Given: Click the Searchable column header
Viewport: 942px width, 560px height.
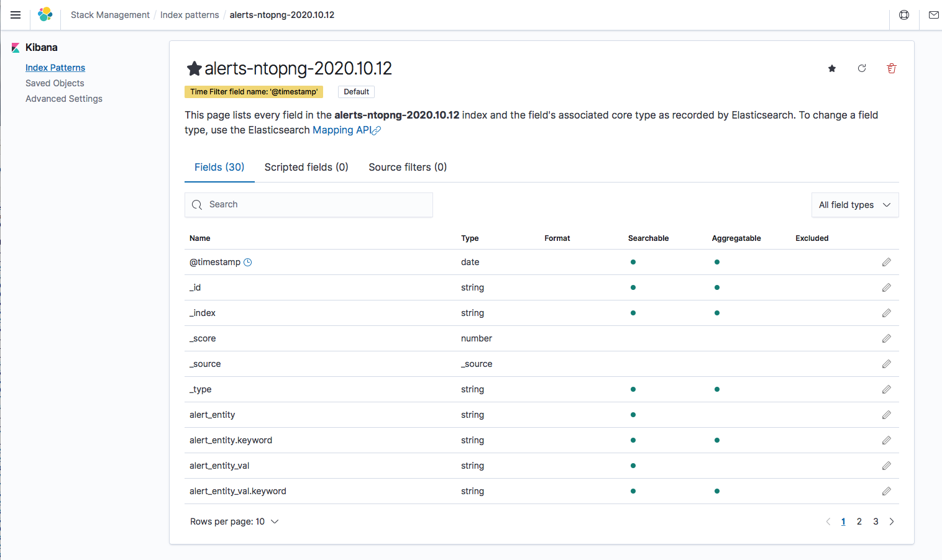Looking at the screenshot, I should [649, 238].
